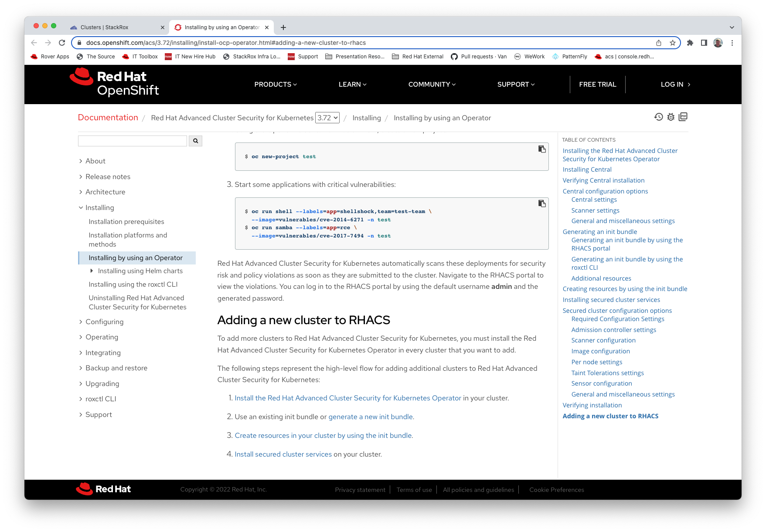This screenshot has height=532, width=766.
Task: Expand the Backup and restore section
Action: [x=113, y=368]
